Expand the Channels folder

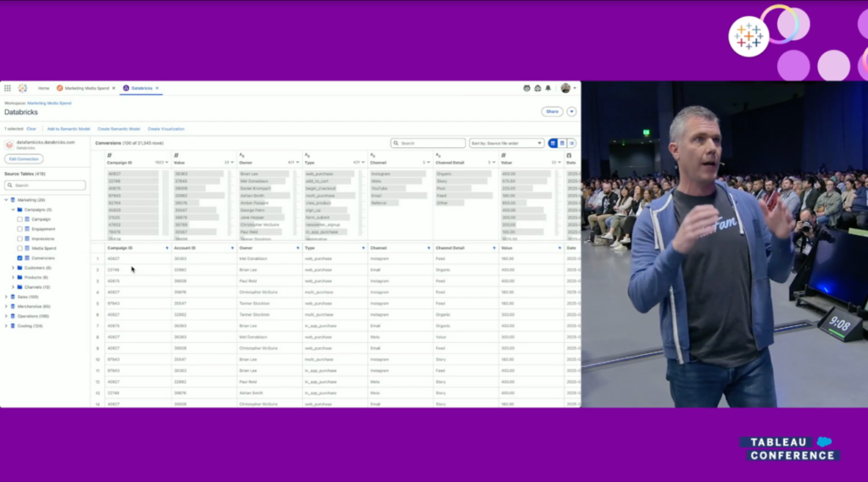[13, 287]
